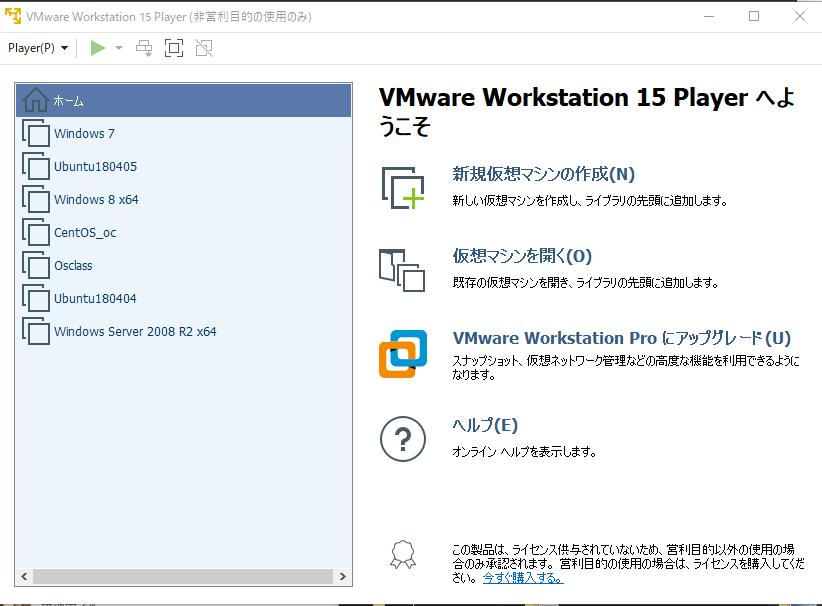Click the VM icon beside Windows Server 2008
This screenshot has height=606, width=822.
pyautogui.click(x=36, y=331)
